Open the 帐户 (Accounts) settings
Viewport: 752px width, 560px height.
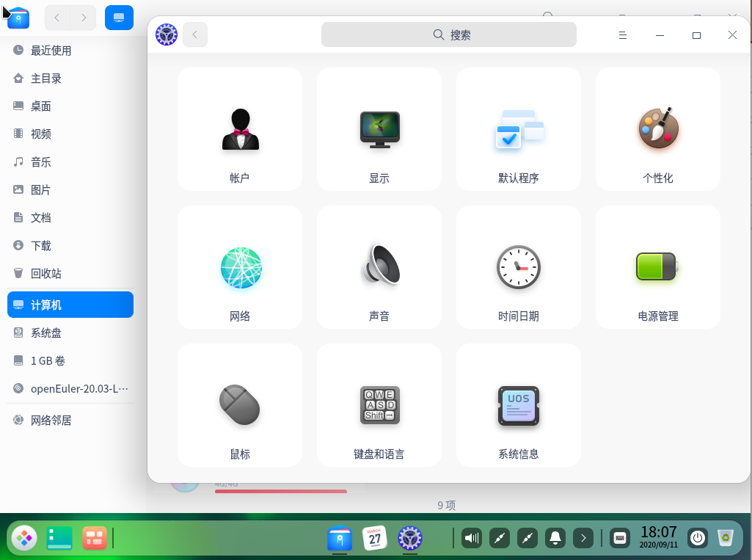(240, 129)
